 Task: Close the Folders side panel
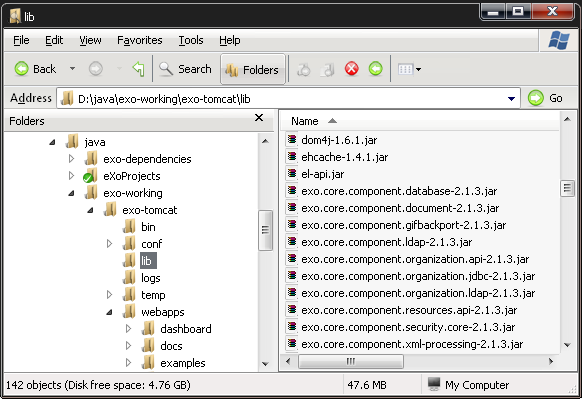click(x=259, y=118)
